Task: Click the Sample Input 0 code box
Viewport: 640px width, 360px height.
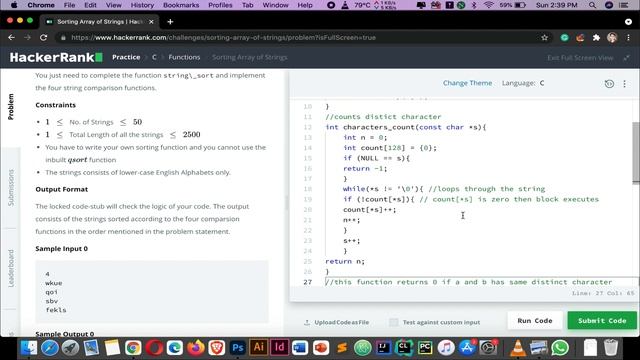Action: [x=152, y=292]
